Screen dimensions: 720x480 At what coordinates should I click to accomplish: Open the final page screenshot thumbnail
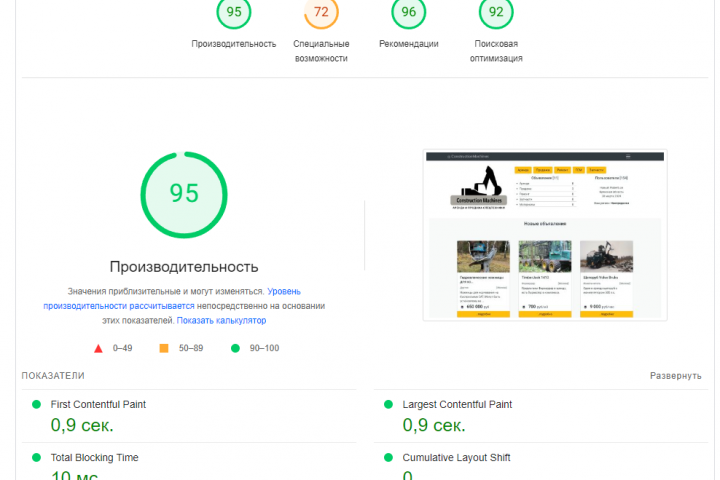tap(545, 235)
